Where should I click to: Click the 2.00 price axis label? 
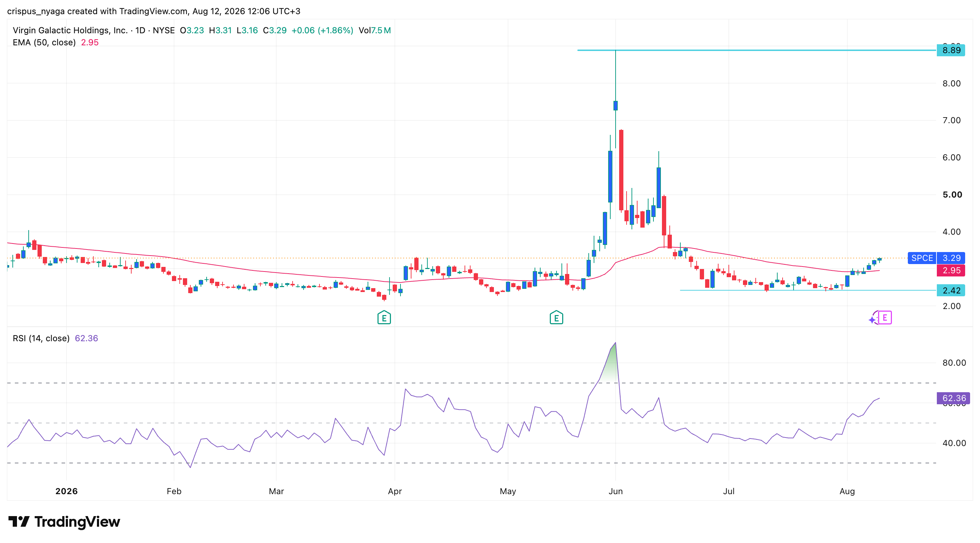point(951,306)
